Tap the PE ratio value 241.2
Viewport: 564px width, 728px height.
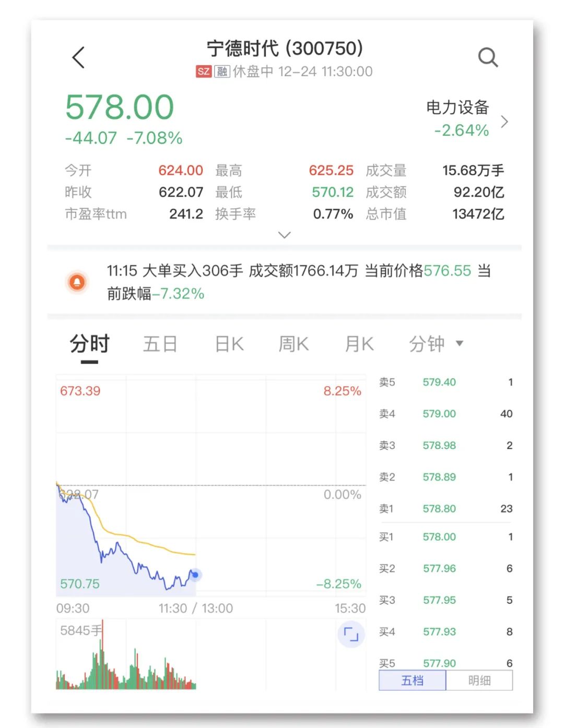click(186, 214)
